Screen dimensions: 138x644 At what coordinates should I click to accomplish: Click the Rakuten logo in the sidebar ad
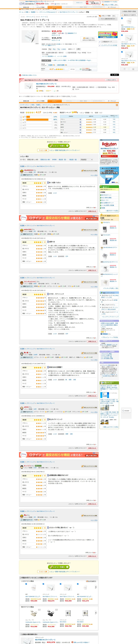pos(109,144)
